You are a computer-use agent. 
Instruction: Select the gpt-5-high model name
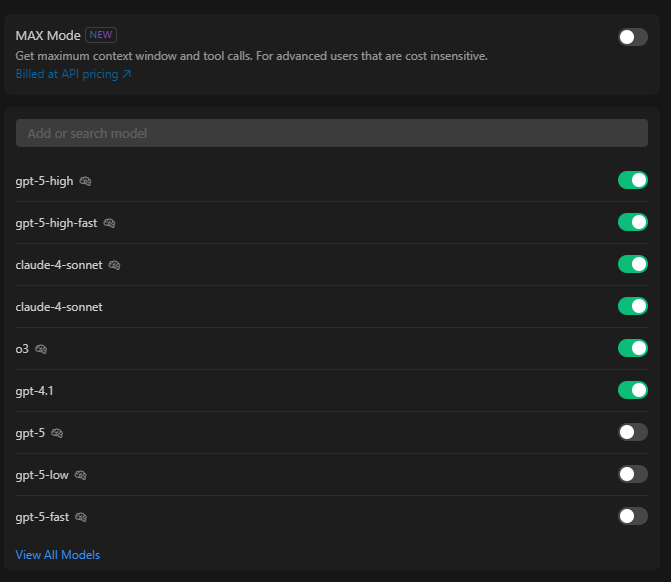point(44,181)
